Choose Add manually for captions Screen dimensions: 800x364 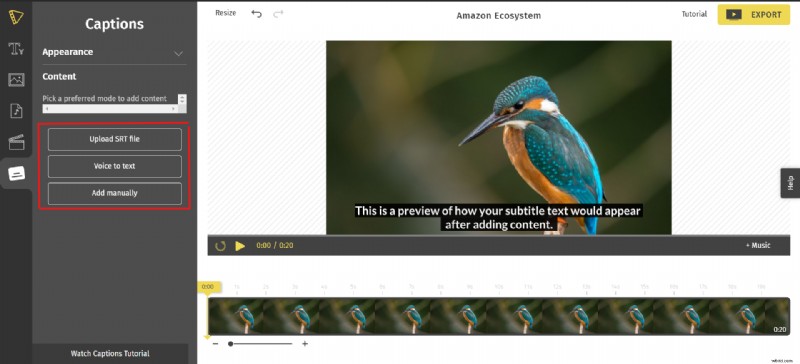115,193
